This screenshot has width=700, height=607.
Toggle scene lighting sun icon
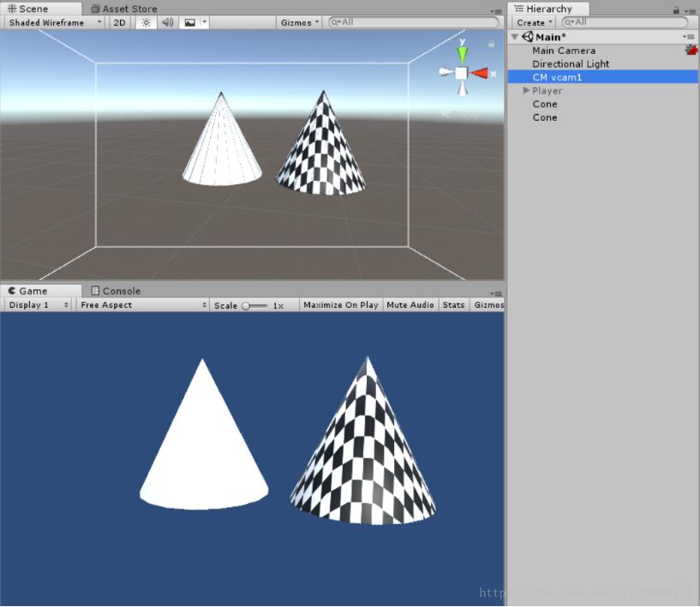146,23
